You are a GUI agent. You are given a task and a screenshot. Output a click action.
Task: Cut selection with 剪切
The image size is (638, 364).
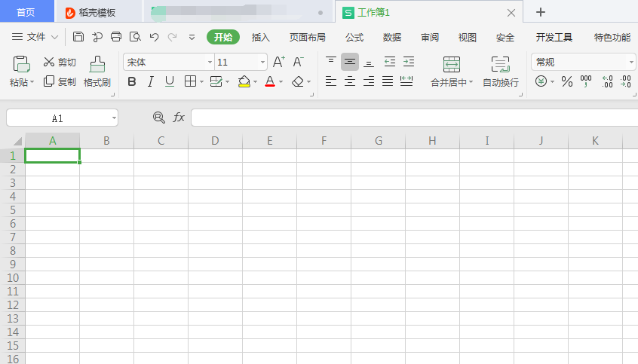[60, 62]
